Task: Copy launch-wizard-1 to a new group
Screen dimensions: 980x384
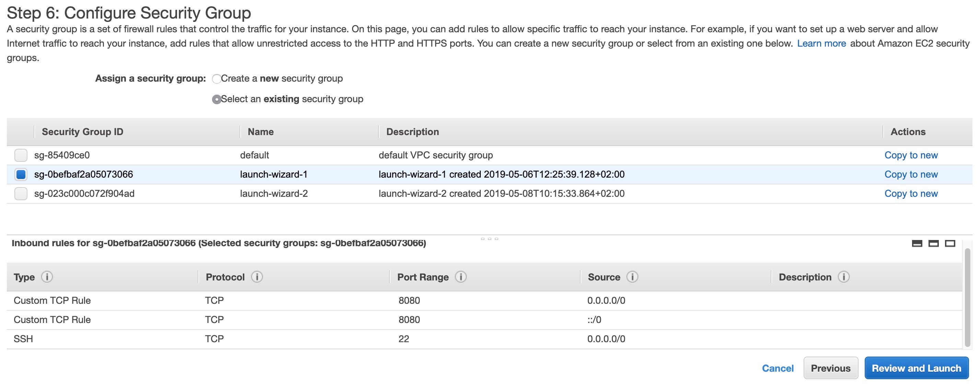Action: point(911,175)
